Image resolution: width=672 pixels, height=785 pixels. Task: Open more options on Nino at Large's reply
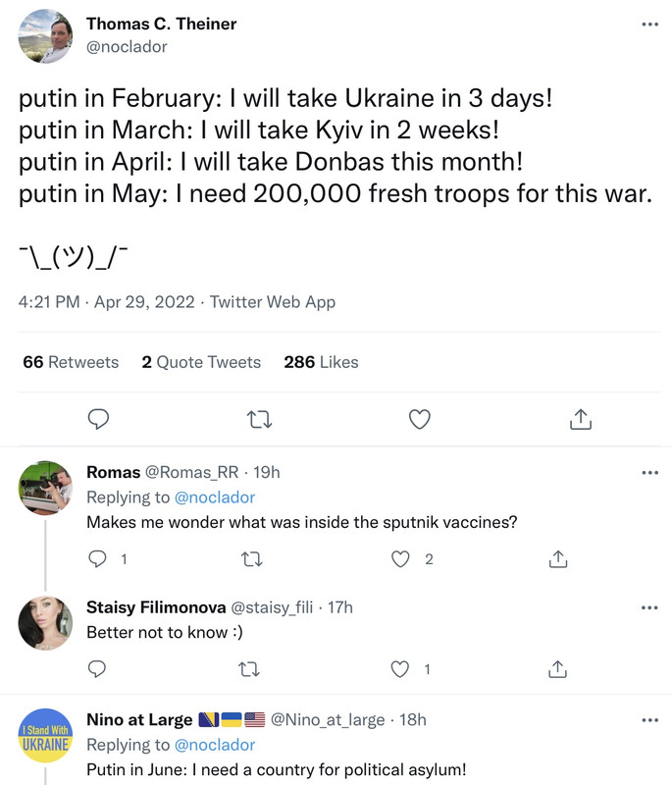[649, 719]
